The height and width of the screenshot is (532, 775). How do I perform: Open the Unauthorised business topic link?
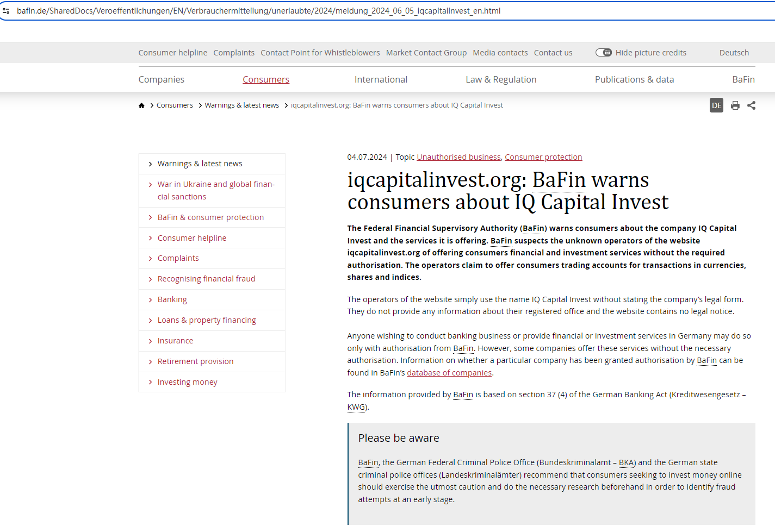pyautogui.click(x=458, y=157)
